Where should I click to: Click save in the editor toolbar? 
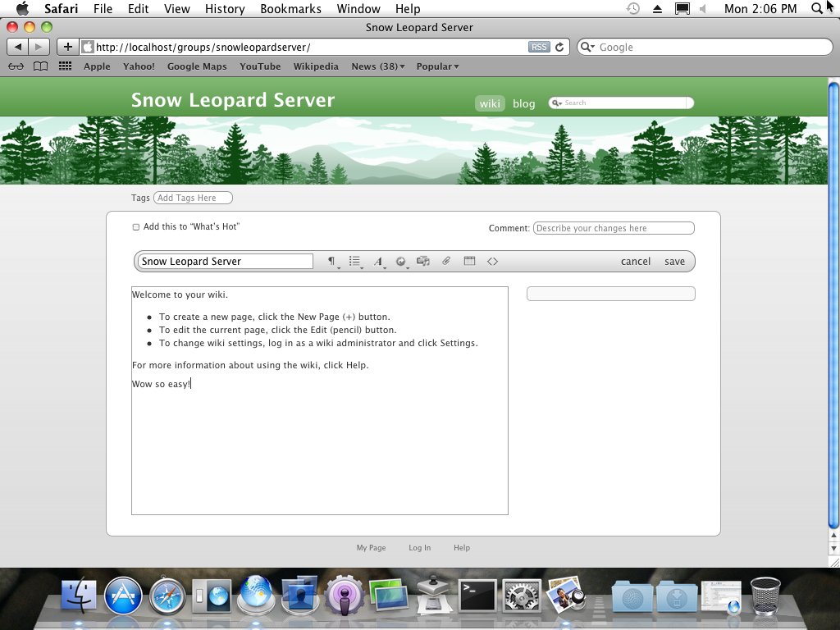click(674, 262)
